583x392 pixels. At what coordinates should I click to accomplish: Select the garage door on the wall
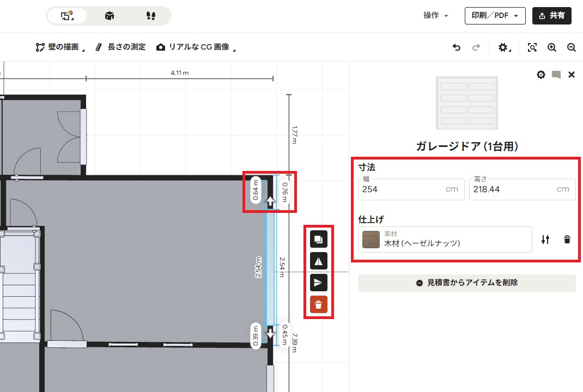(270, 267)
